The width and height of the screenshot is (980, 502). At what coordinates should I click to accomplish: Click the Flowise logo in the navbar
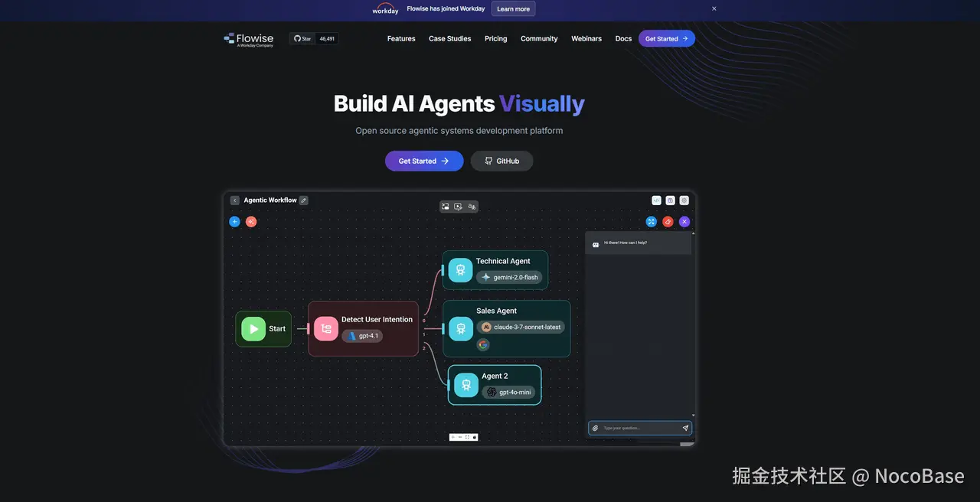coord(249,39)
